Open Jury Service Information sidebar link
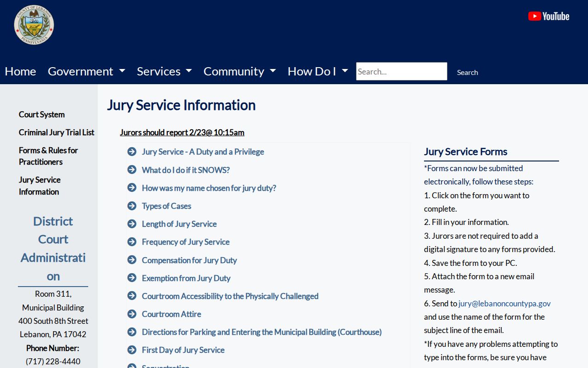The height and width of the screenshot is (368, 588). pyautogui.click(x=40, y=186)
